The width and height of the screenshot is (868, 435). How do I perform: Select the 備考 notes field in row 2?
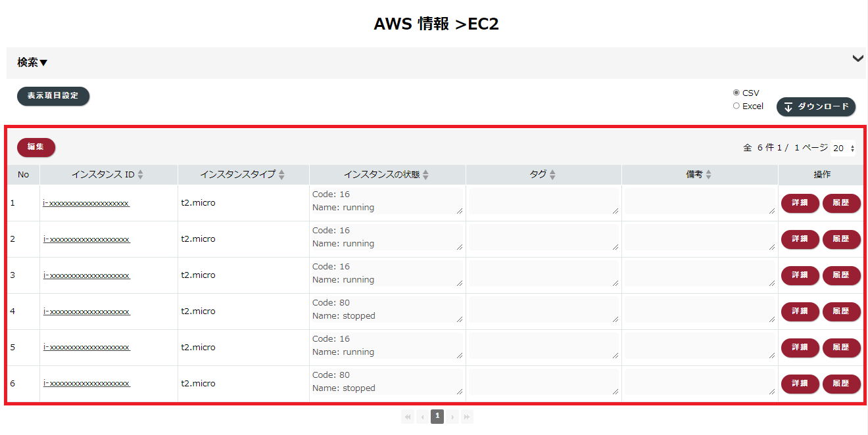point(700,237)
